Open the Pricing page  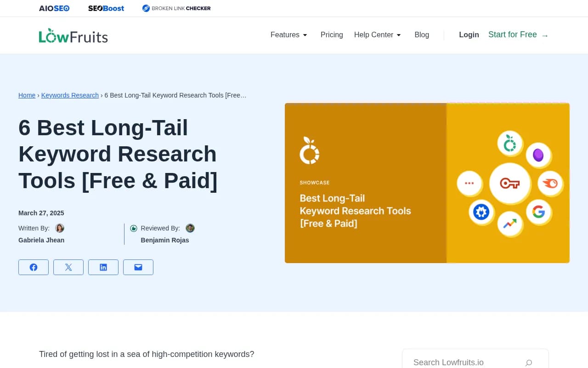coord(332,35)
